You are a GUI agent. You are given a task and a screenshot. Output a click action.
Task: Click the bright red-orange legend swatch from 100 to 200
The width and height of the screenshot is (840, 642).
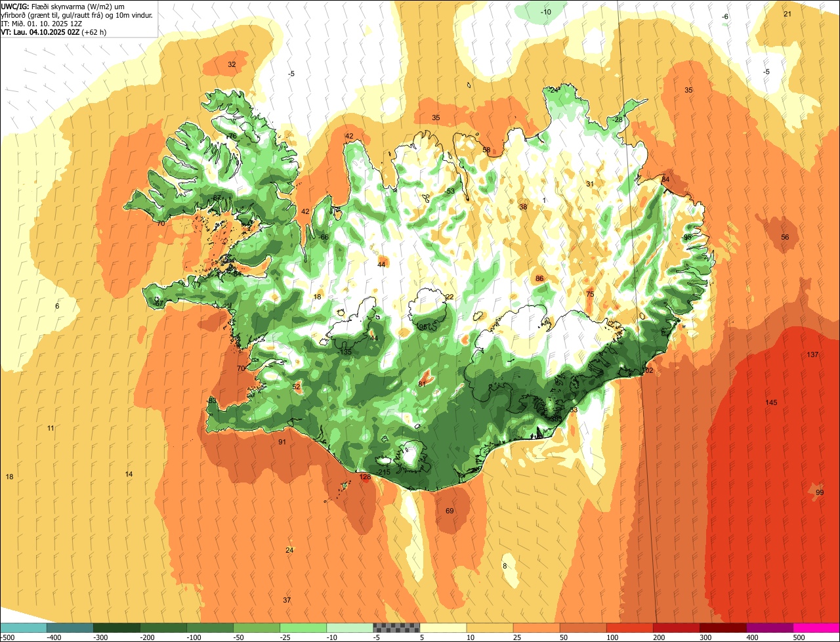630,628
